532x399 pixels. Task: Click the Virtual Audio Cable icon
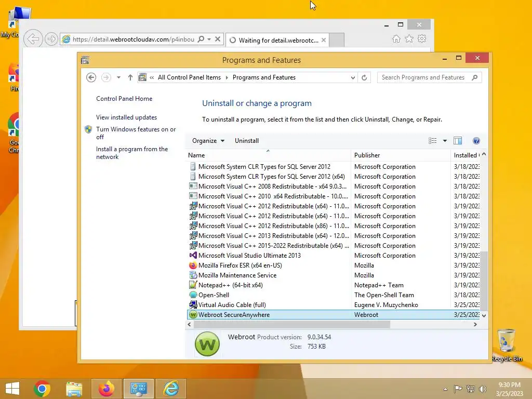pos(193,304)
